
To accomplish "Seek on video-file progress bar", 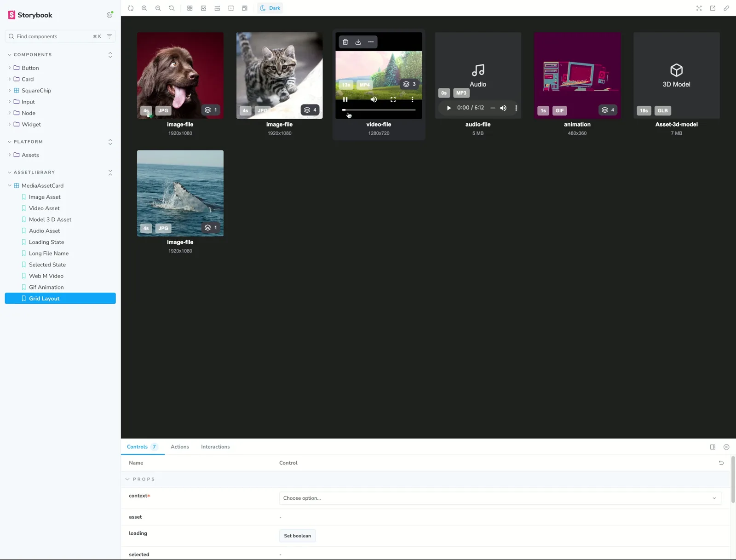I will (x=379, y=110).
